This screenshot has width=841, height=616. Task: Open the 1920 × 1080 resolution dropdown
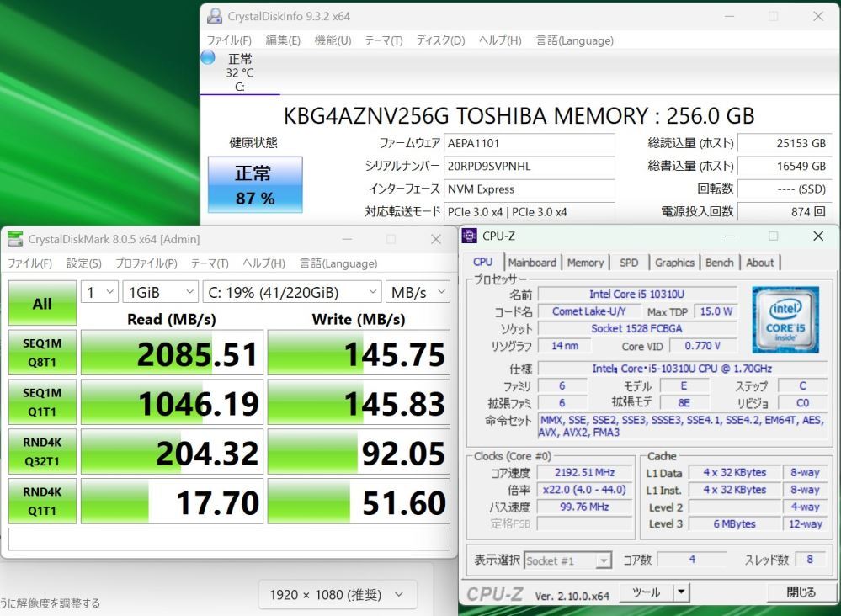click(336, 595)
